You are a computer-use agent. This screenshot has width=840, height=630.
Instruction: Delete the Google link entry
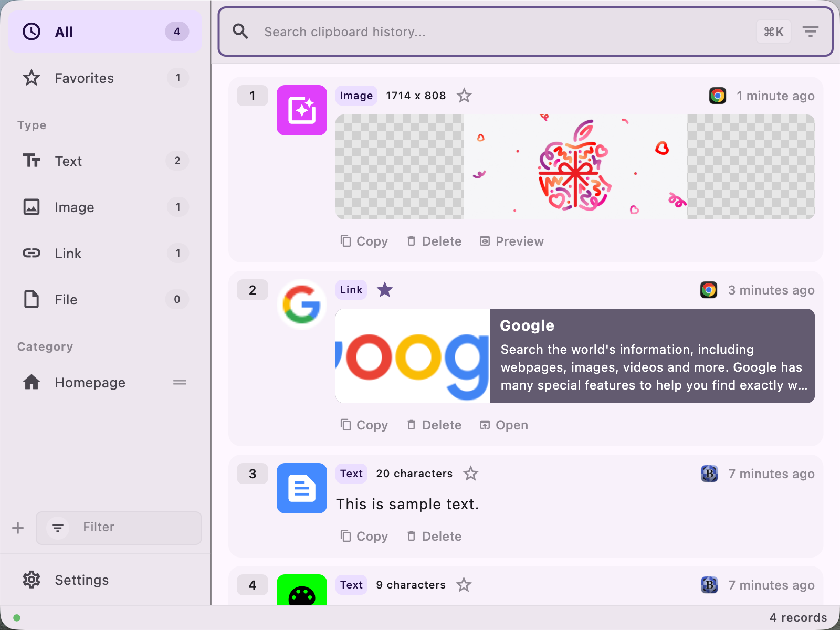[434, 425]
